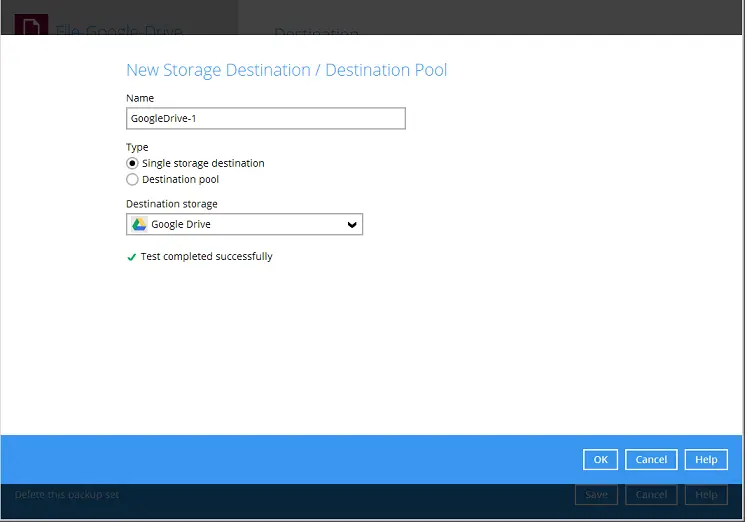
Task: Click the Google Drive logo icon
Action: click(139, 224)
